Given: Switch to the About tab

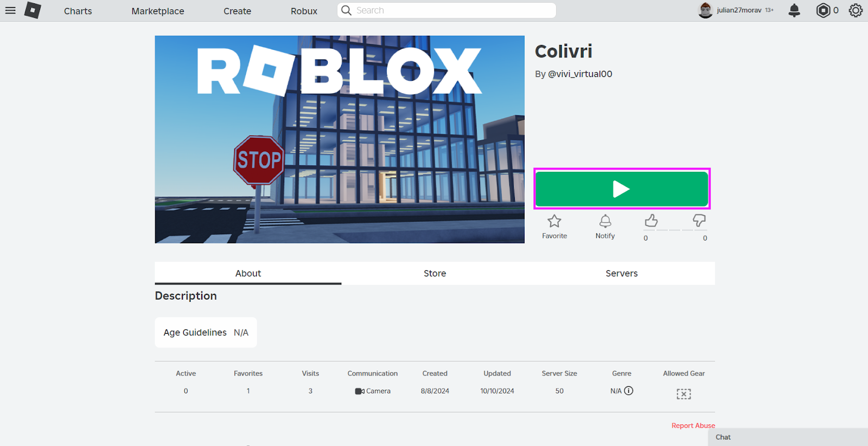Looking at the screenshot, I should tap(248, 273).
